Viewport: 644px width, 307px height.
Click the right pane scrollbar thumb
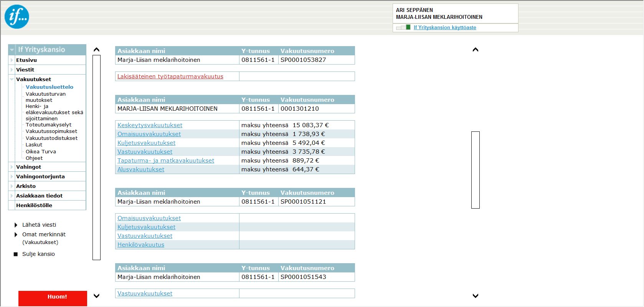click(x=476, y=170)
